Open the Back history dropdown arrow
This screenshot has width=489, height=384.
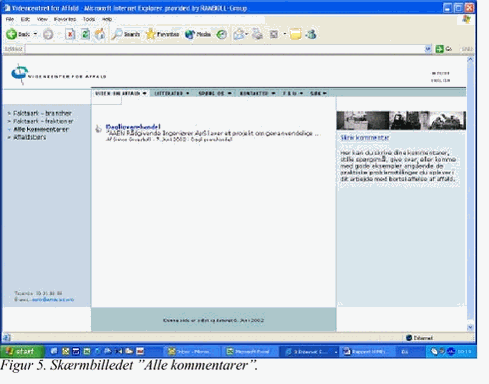coord(35,34)
